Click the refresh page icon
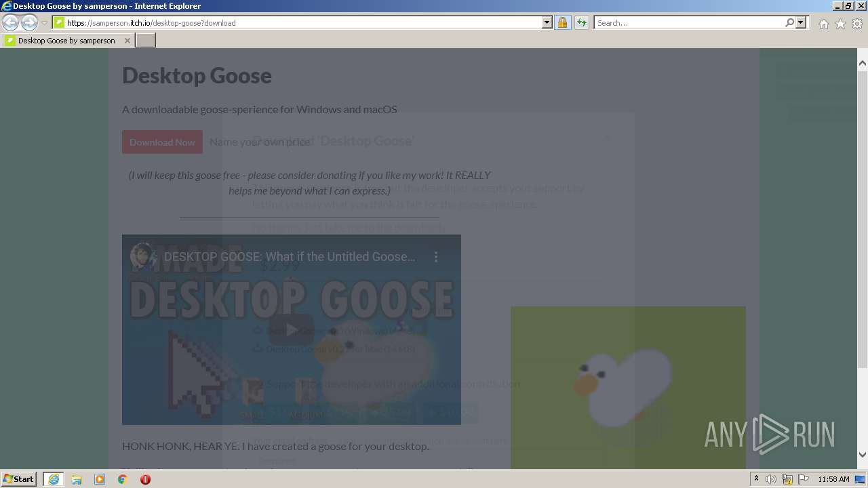 581,22
